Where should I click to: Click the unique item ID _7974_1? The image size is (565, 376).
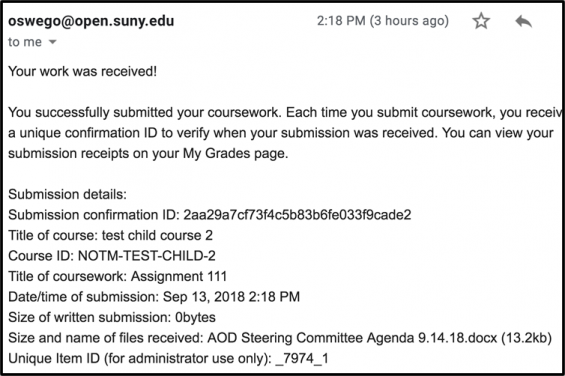302,359
